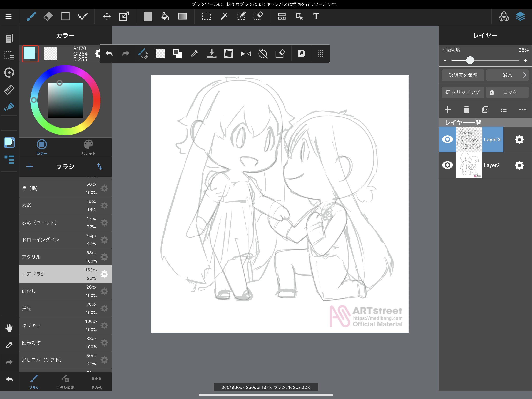
Task: Open color panel settings gear
Action: (x=97, y=53)
